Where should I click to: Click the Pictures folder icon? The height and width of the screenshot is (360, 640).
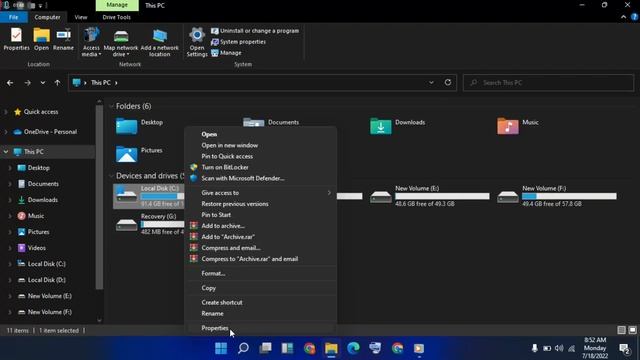click(126, 154)
